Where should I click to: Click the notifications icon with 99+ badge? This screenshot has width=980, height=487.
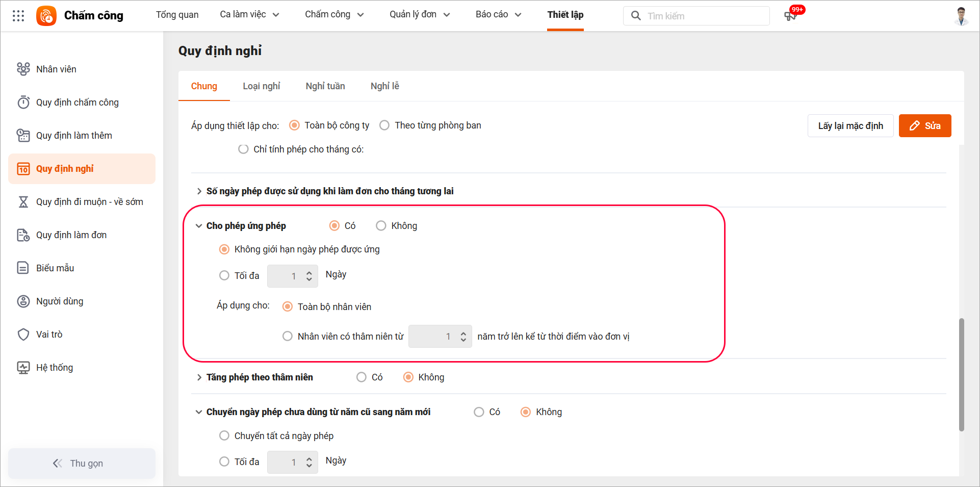pos(790,16)
